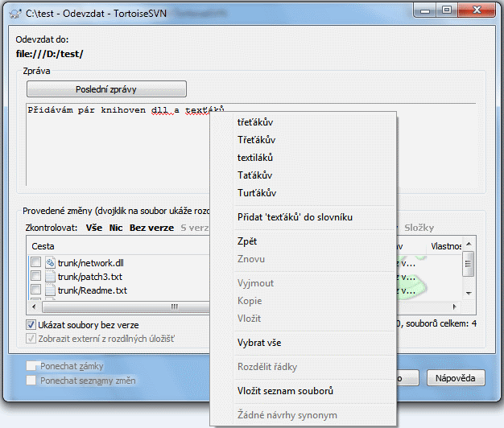Click file list scroll down arrow
504x428 pixels.
tap(469, 293)
